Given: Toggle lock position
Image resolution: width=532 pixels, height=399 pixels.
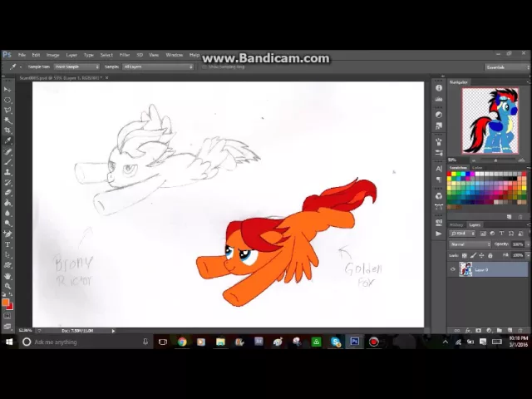Looking at the screenshot, I should pyautogui.click(x=481, y=255).
